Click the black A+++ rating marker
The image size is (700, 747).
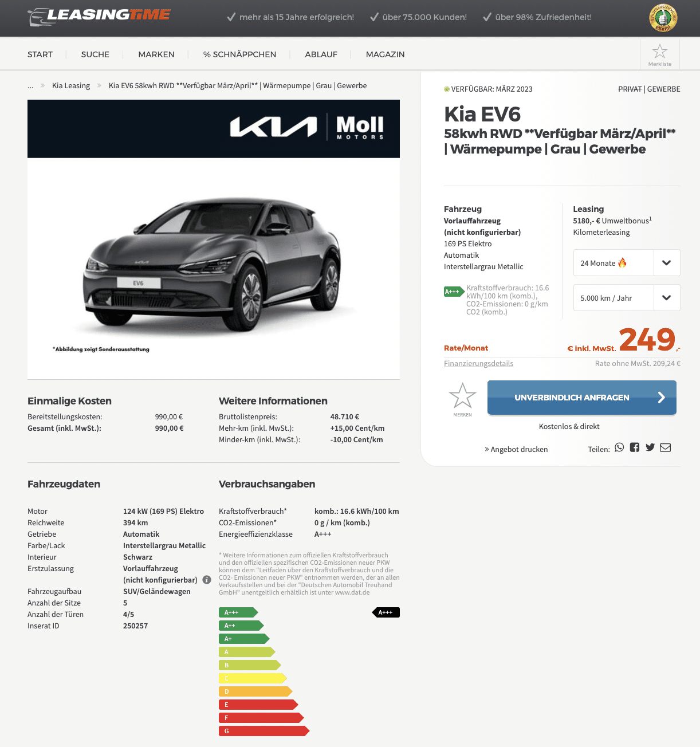point(386,612)
